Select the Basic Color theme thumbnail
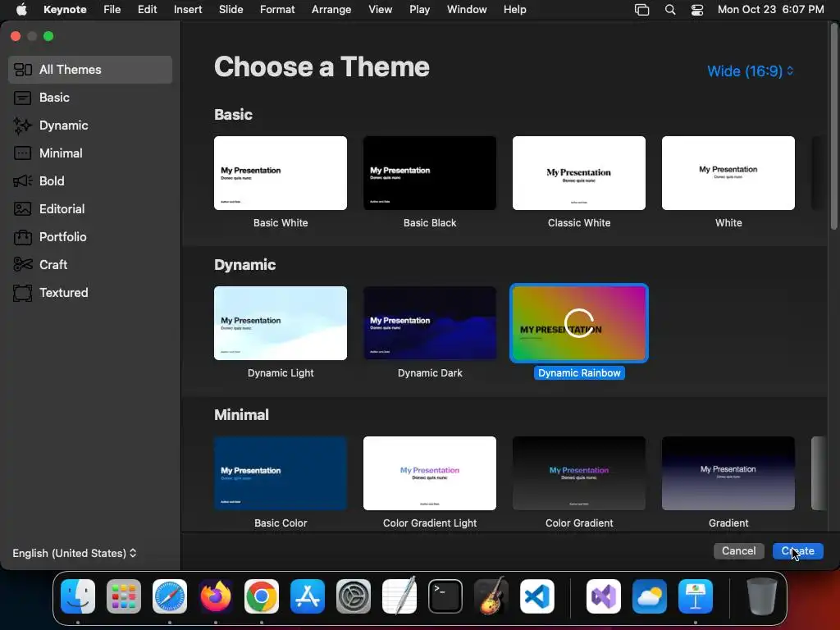 (x=281, y=473)
